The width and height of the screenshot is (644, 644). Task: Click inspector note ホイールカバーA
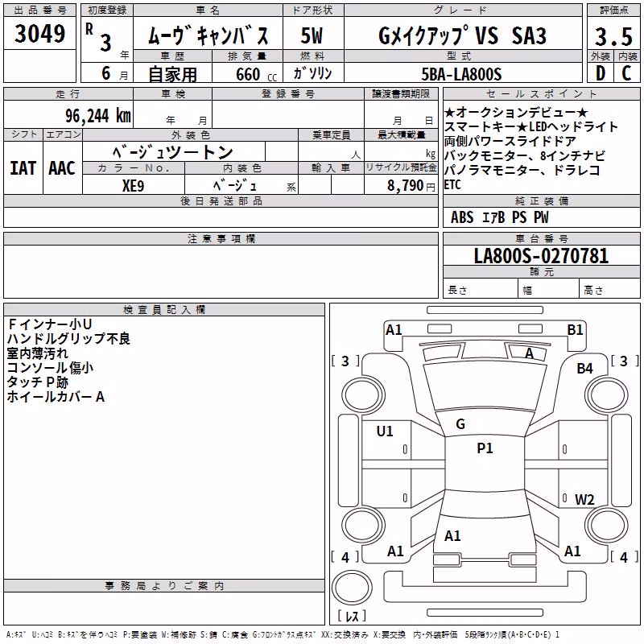tap(56, 397)
